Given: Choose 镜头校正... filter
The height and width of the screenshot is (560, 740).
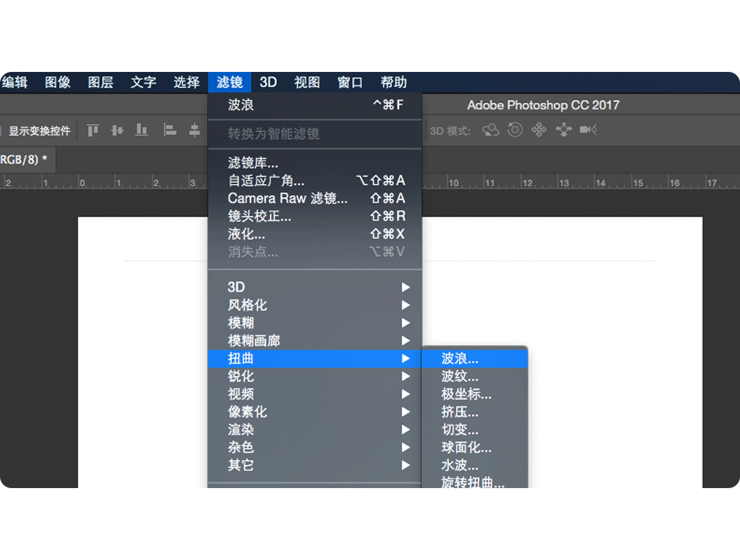Looking at the screenshot, I should click(x=315, y=216).
